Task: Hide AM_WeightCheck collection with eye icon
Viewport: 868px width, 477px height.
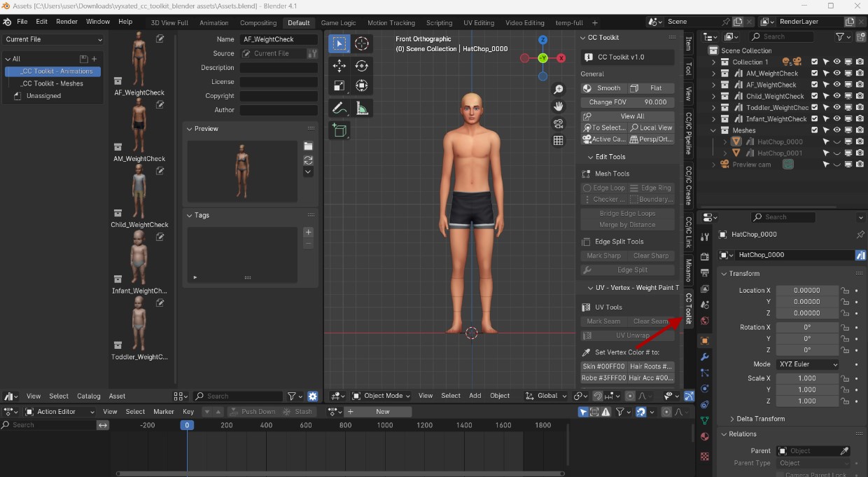Action: coord(836,73)
